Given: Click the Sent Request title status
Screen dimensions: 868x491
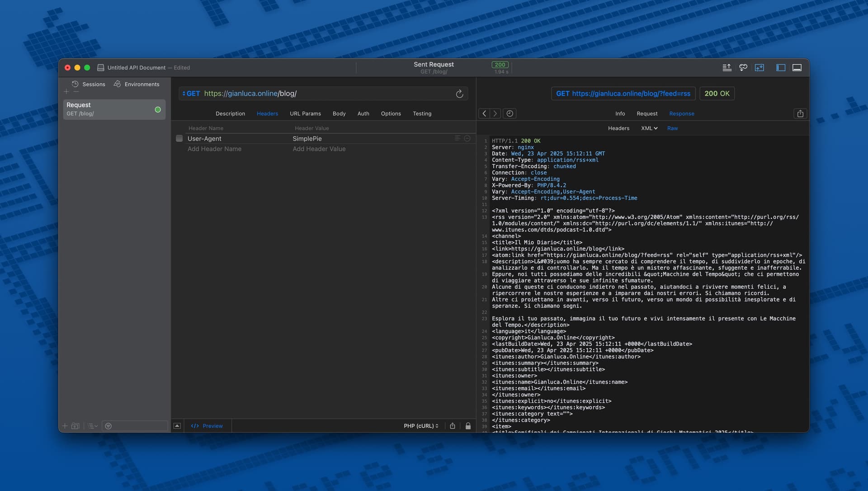Looking at the screenshot, I should click(434, 65).
